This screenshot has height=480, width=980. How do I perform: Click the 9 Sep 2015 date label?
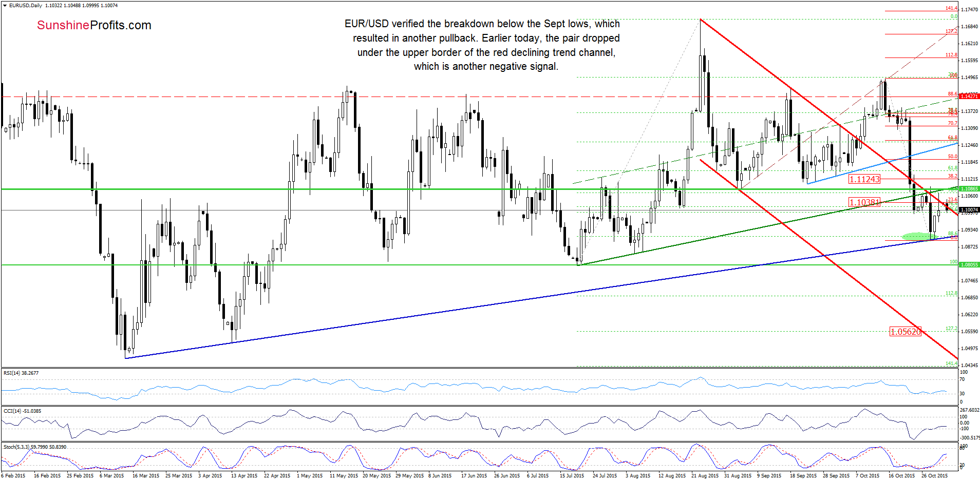(769, 475)
